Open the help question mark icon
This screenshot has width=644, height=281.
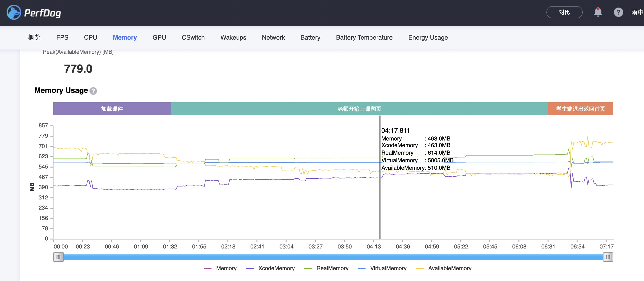point(618,12)
